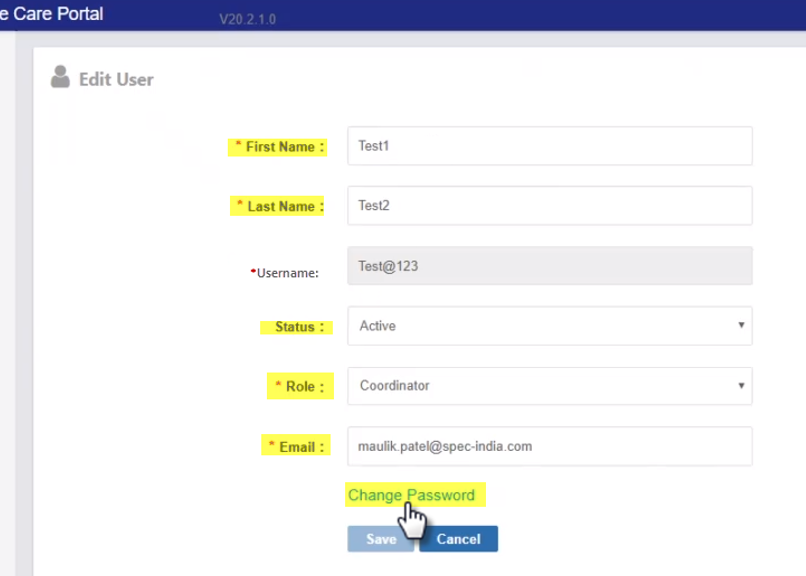Click the highlighted Email label
806x576 pixels.
pos(296,447)
